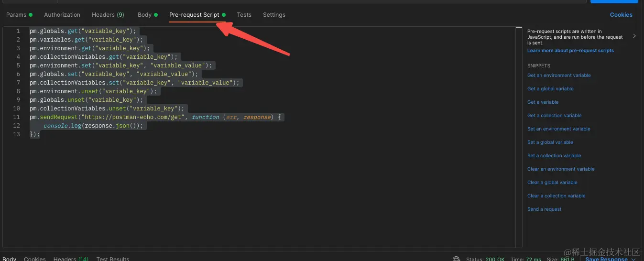
Task: Click the Save Response button
Action: pyautogui.click(x=606, y=259)
